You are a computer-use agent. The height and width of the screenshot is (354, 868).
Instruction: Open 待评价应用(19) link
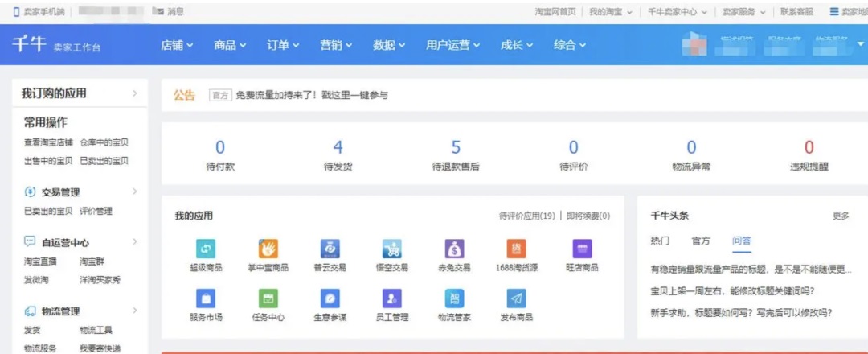pos(526,216)
